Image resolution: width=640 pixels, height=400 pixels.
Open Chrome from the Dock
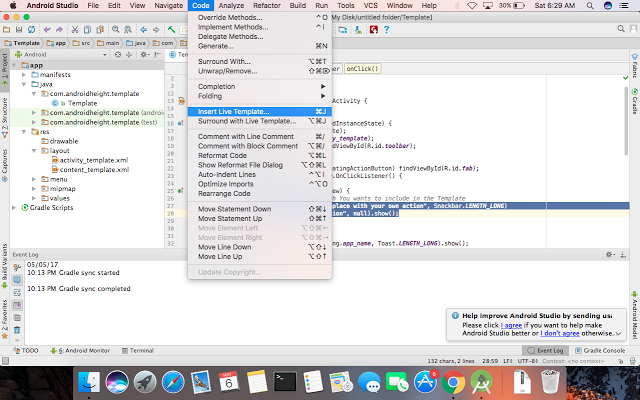point(453,382)
